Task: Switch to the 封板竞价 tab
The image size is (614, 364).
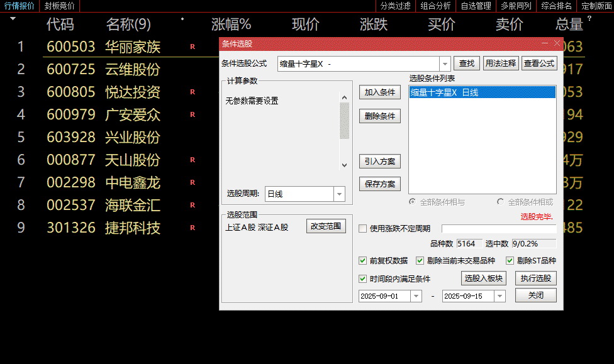Action: click(x=58, y=6)
